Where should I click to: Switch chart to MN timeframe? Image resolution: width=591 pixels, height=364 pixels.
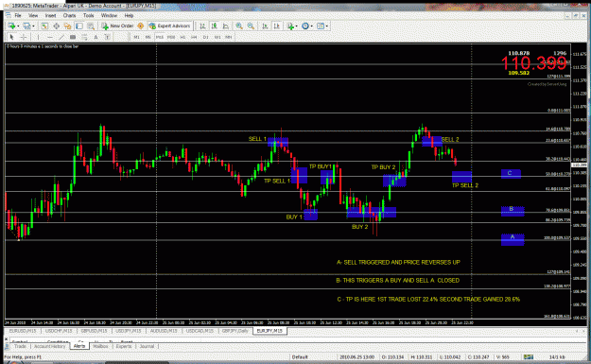tap(229, 37)
